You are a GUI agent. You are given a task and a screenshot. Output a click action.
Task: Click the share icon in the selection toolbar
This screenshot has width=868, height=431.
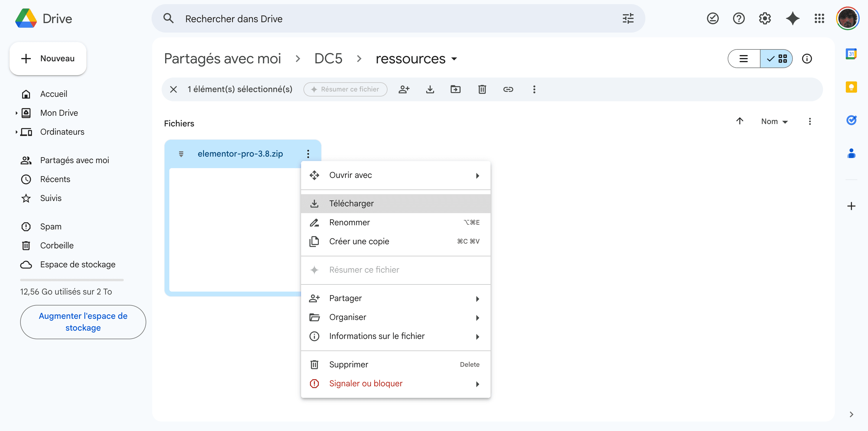(x=404, y=89)
